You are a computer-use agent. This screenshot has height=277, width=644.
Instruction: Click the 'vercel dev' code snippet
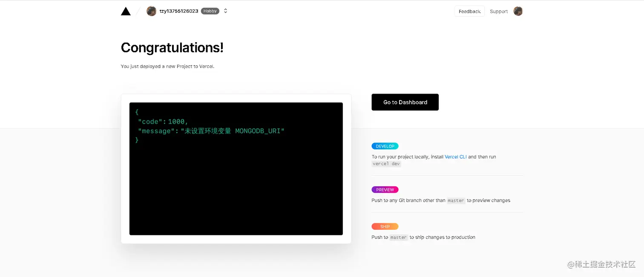point(386,164)
